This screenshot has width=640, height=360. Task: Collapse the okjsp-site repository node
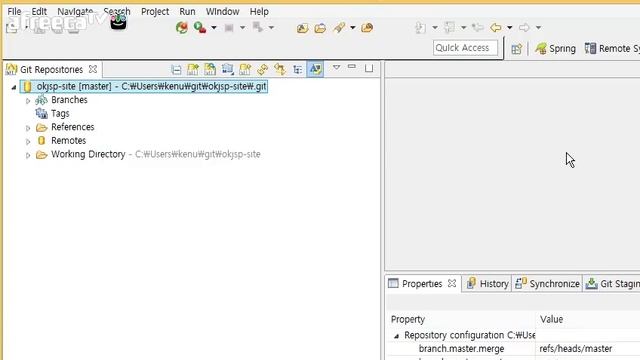(14, 87)
